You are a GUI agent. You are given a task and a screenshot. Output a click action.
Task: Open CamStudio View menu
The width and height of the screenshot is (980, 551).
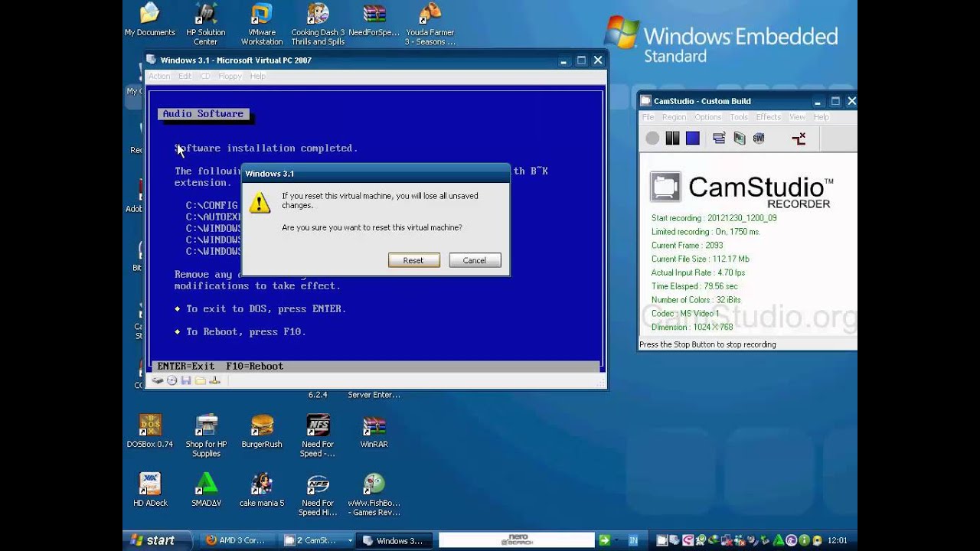(x=797, y=117)
